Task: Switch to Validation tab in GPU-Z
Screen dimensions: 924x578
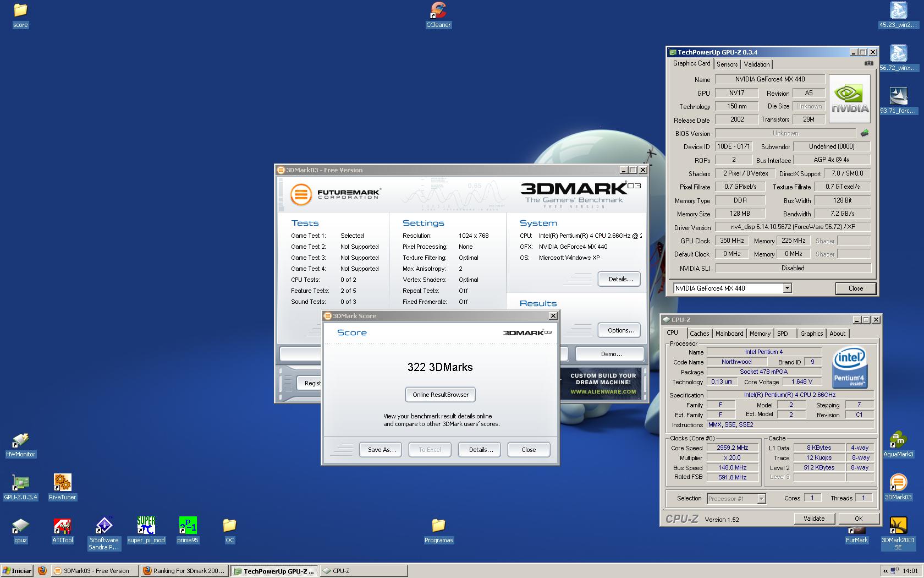Action: pos(757,64)
